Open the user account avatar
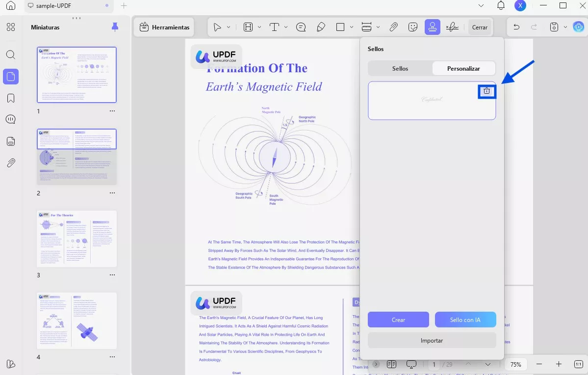588x375 pixels. (x=520, y=5)
